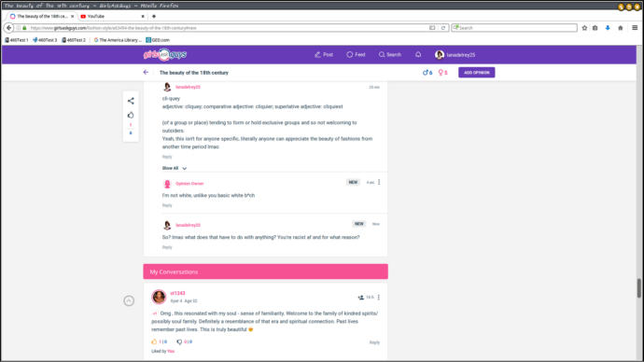Image resolution: width=644 pixels, height=362 pixels.
Task: Open the '460Test 1' bookmark
Action: click(x=17, y=40)
